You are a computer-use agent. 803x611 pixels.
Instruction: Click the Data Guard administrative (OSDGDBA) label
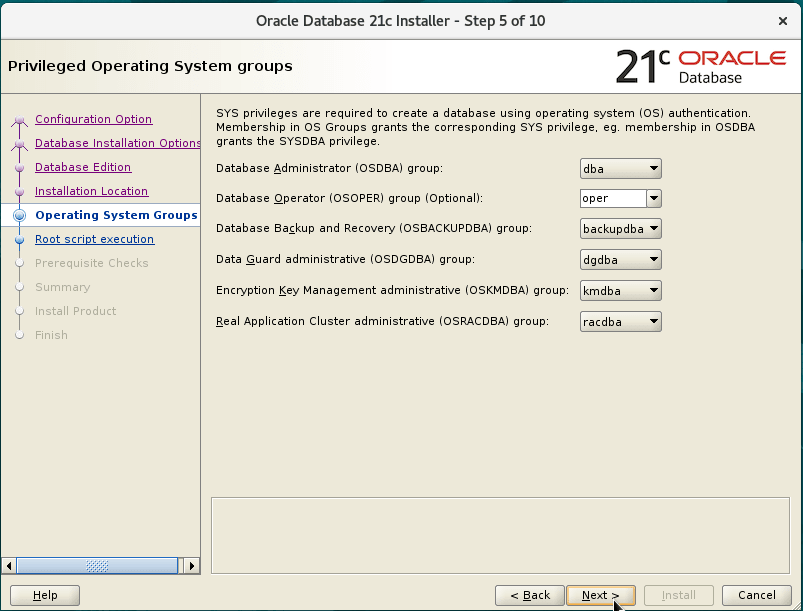point(345,259)
